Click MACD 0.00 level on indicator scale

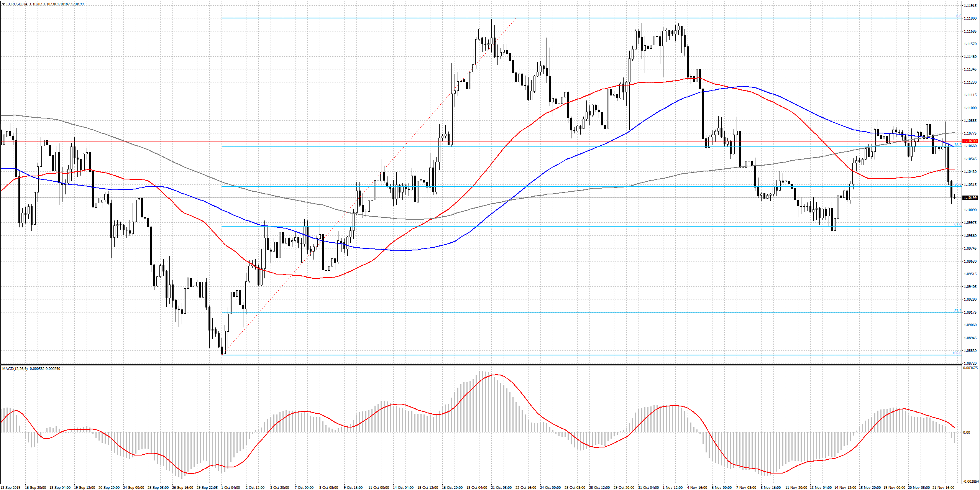point(967,432)
